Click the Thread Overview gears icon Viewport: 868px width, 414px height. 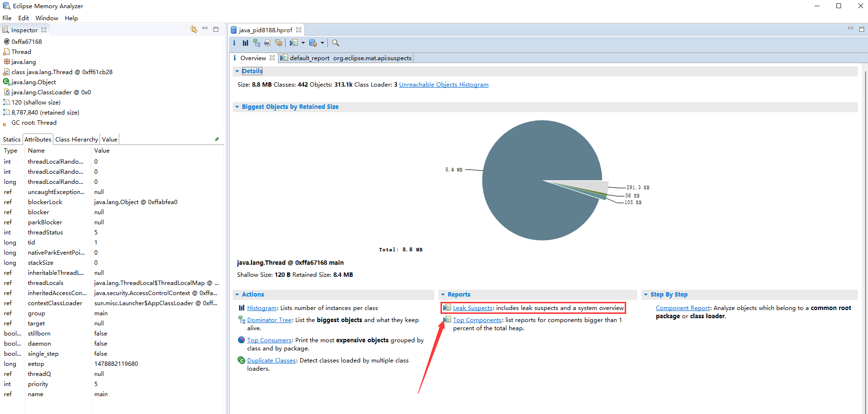(278, 43)
